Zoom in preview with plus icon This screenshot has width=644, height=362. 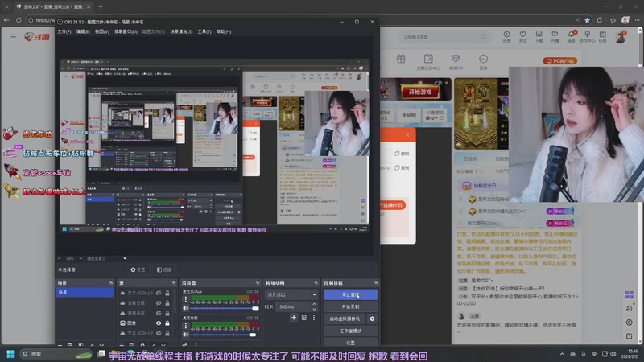[x=80, y=258]
